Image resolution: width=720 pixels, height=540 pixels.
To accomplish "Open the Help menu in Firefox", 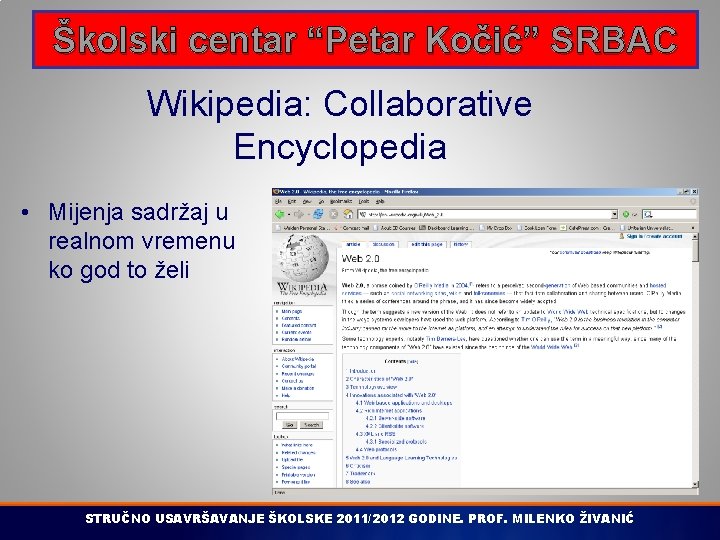I will (380, 202).
